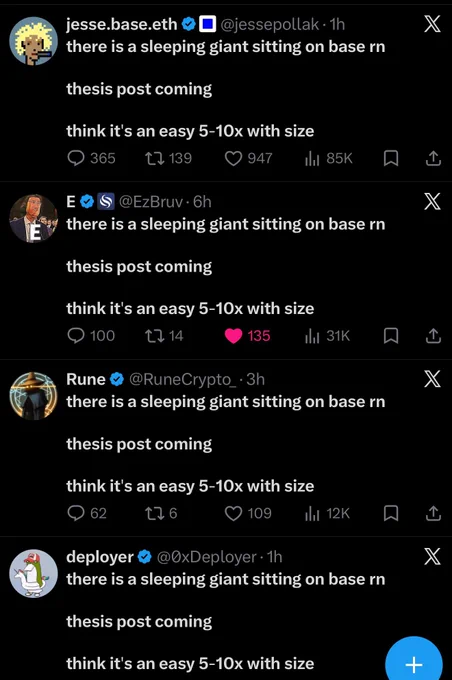Bookmark jesse.base.eth's tweet
This screenshot has height=680, width=452.
click(391, 158)
